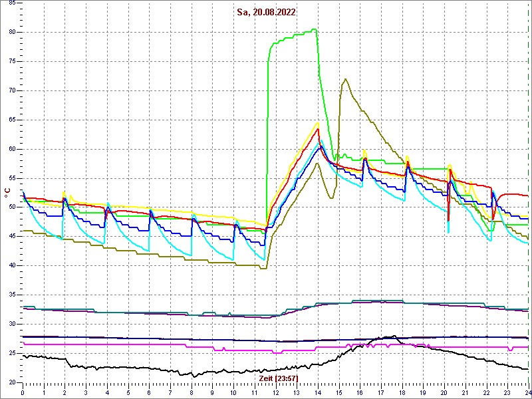Click hour 5 on the time axis
532x399 pixels.
click(x=128, y=393)
